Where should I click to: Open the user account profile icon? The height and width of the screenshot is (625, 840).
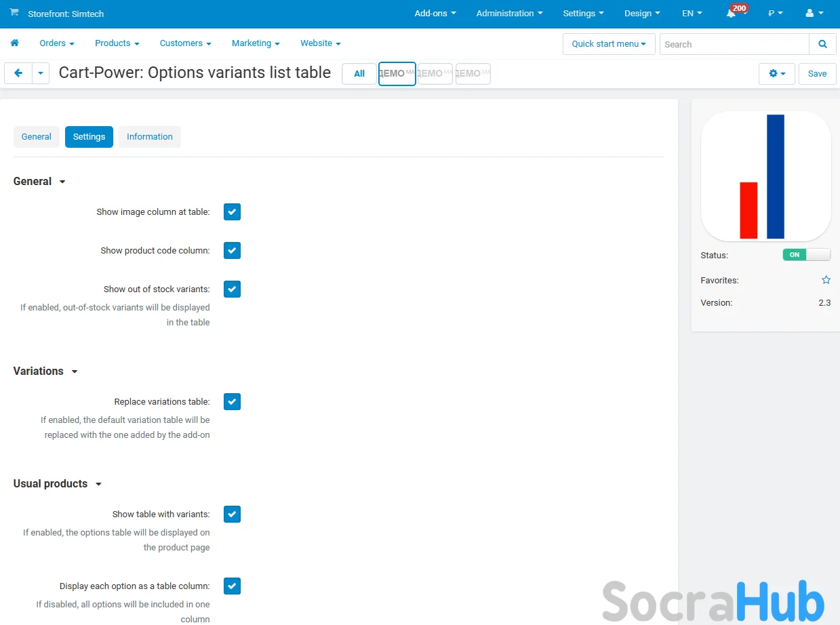click(809, 14)
